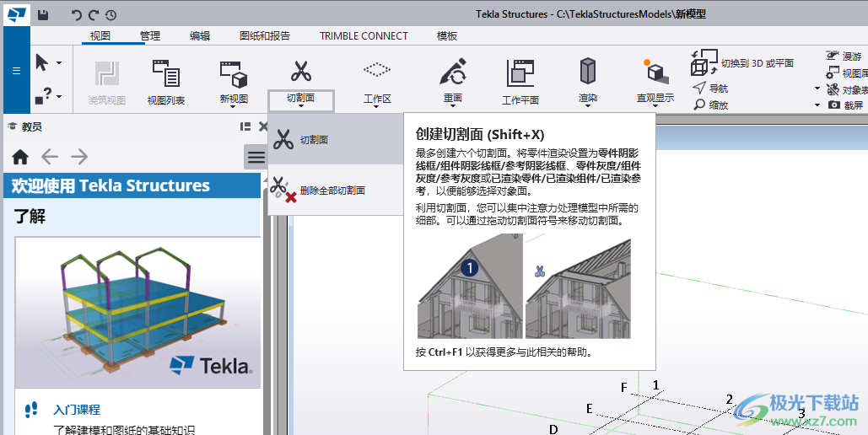
Task: Click grid label F in model view
Action: [x=624, y=388]
